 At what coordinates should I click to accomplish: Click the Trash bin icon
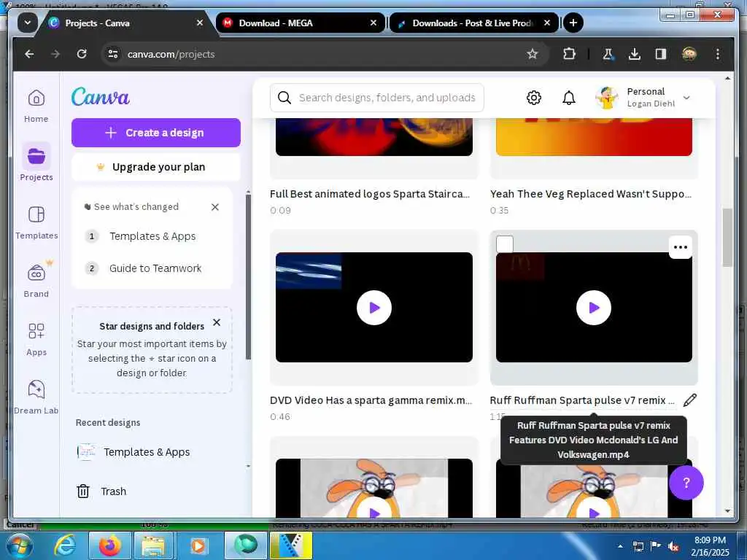pos(83,491)
